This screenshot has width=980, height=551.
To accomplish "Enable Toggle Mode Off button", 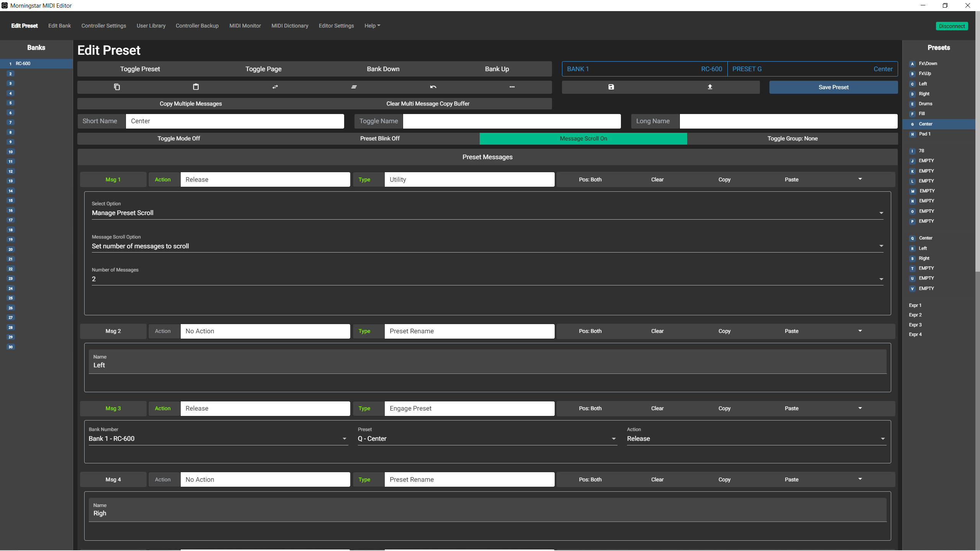I will click(x=178, y=139).
